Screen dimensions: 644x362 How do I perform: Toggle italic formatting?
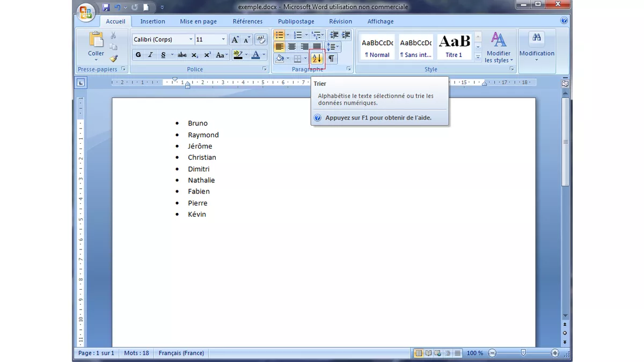coord(150,55)
